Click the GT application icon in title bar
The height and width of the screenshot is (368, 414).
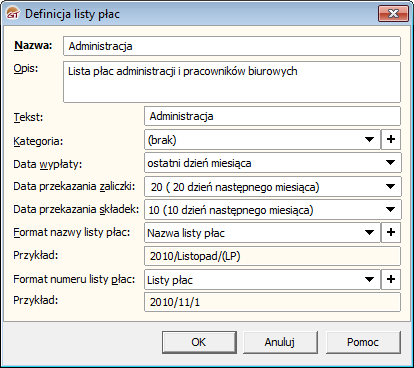pyautogui.click(x=13, y=14)
